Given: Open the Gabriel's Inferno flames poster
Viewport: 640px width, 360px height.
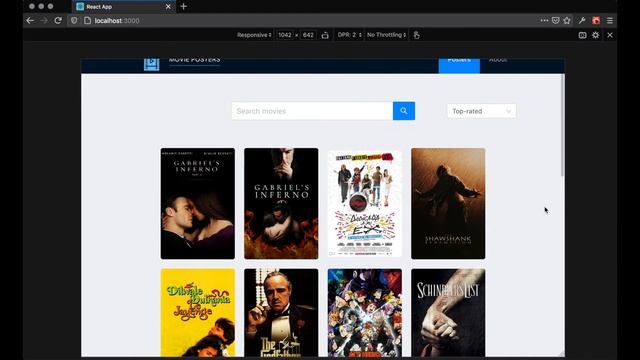Looking at the screenshot, I should 281,204.
